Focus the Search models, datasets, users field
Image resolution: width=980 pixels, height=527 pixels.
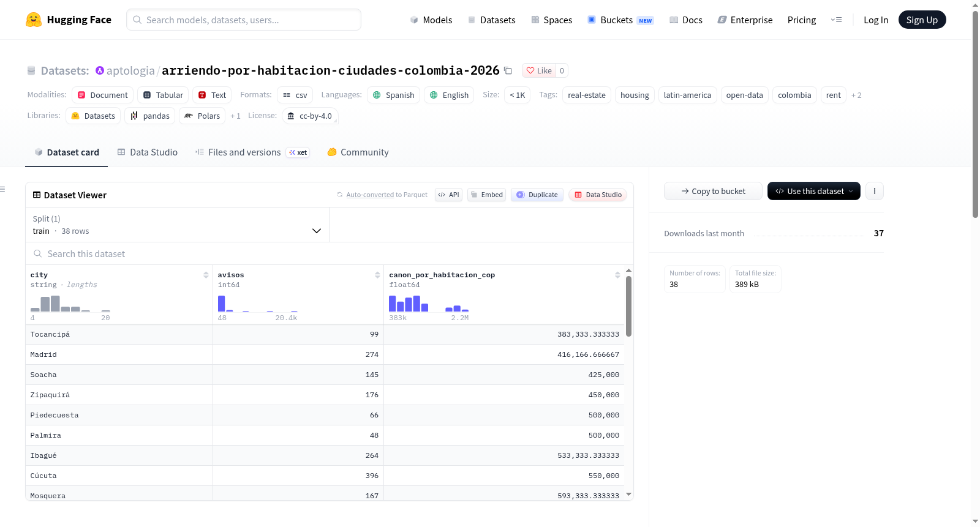tap(244, 20)
